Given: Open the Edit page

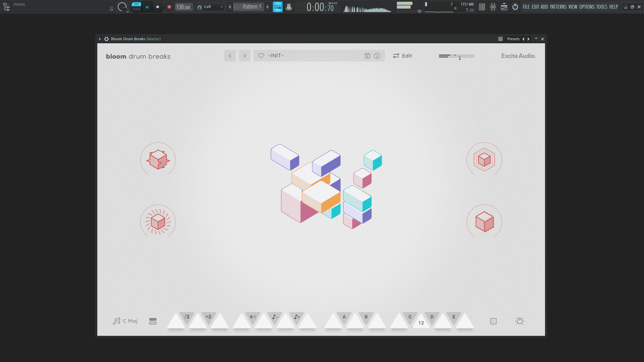Looking at the screenshot, I should [402, 56].
